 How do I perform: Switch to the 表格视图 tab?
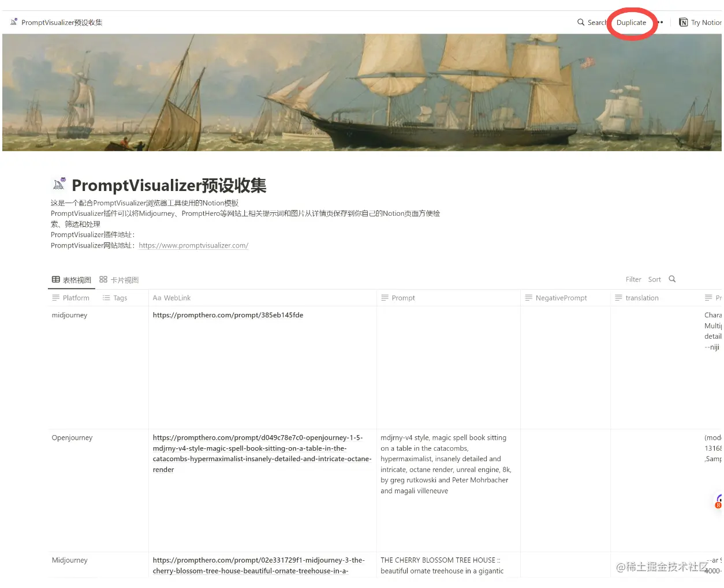pos(72,280)
